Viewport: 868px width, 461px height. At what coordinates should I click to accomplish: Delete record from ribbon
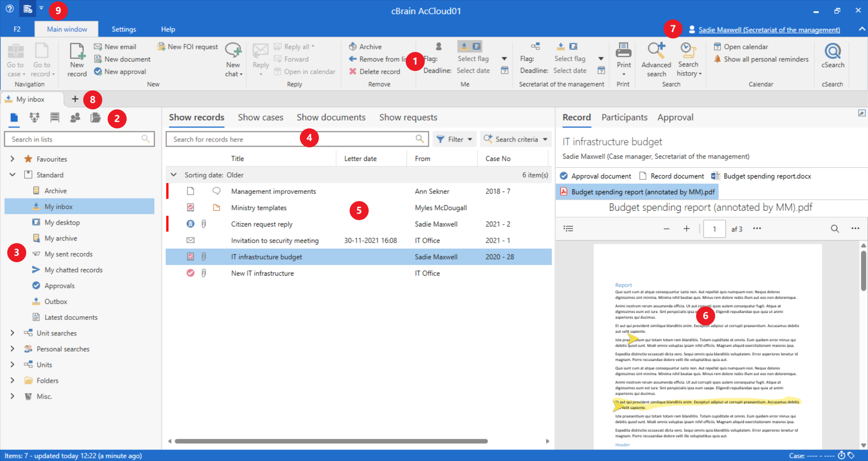[x=375, y=71]
